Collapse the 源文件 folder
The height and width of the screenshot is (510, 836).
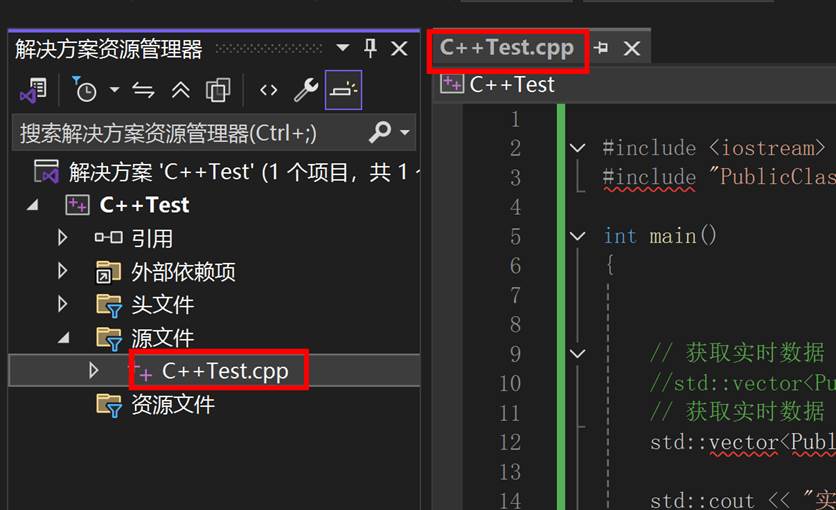(63, 337)
